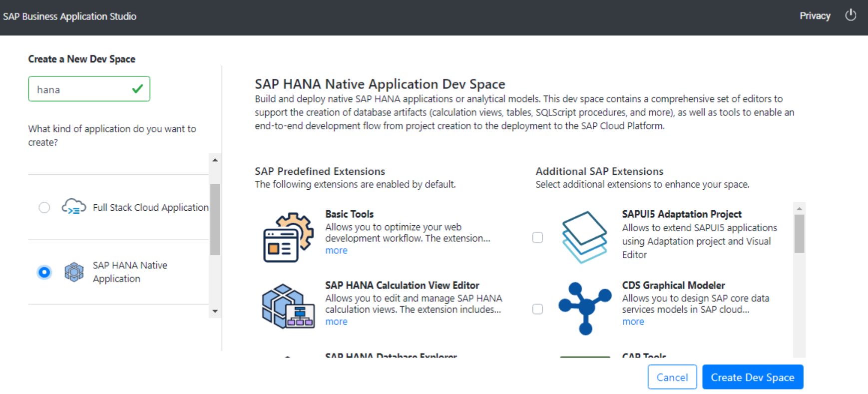The height and width of the screenshot is (394, 868).
Task: Enable CDS Graphical Modeler checkbox
Action: [x=537, y=309]
